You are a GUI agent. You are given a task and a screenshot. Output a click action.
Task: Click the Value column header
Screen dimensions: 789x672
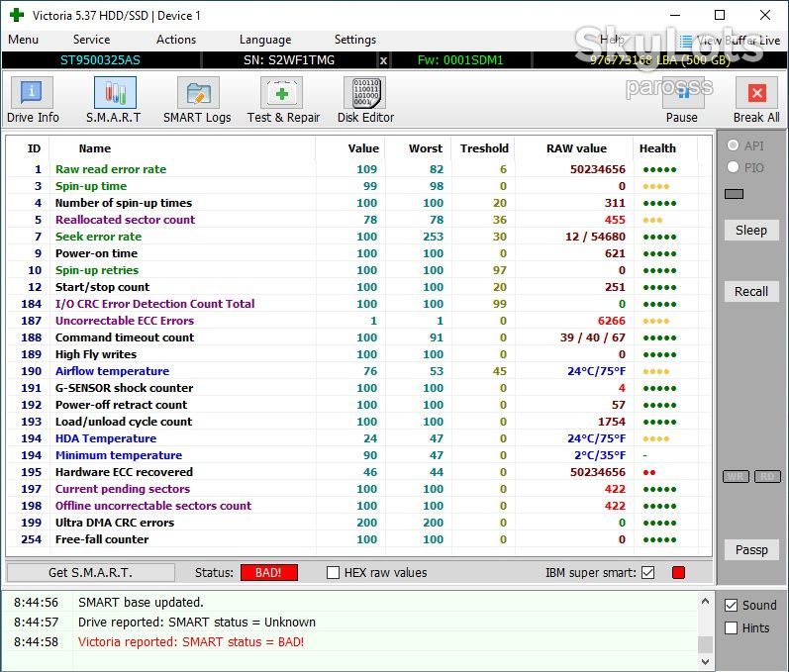point(363,148)
